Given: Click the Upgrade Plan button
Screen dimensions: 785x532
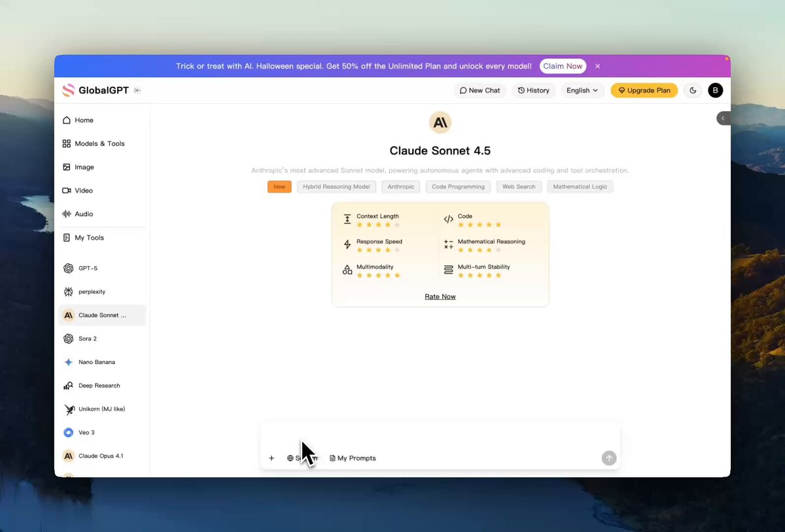Looking at the screenshot, I should 644,90.
